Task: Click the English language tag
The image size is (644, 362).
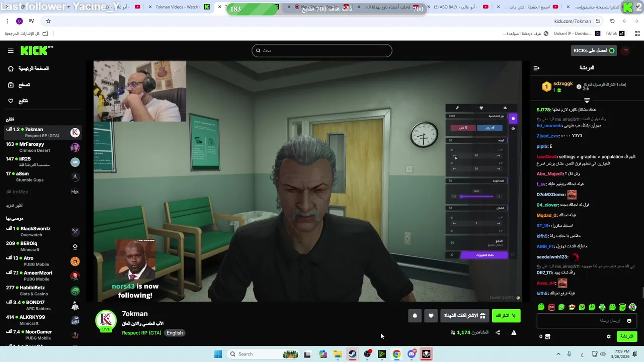Action: click(x=175, y=333)
